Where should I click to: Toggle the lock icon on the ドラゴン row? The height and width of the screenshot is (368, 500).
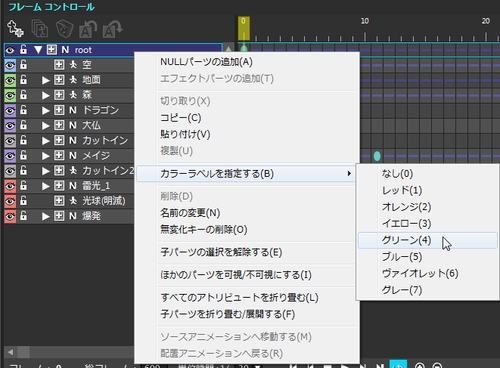click(23, 110)
